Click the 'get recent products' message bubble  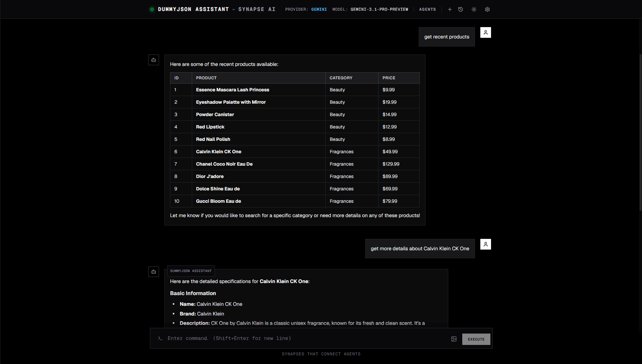pyautogui.click(x=447, y=37)
